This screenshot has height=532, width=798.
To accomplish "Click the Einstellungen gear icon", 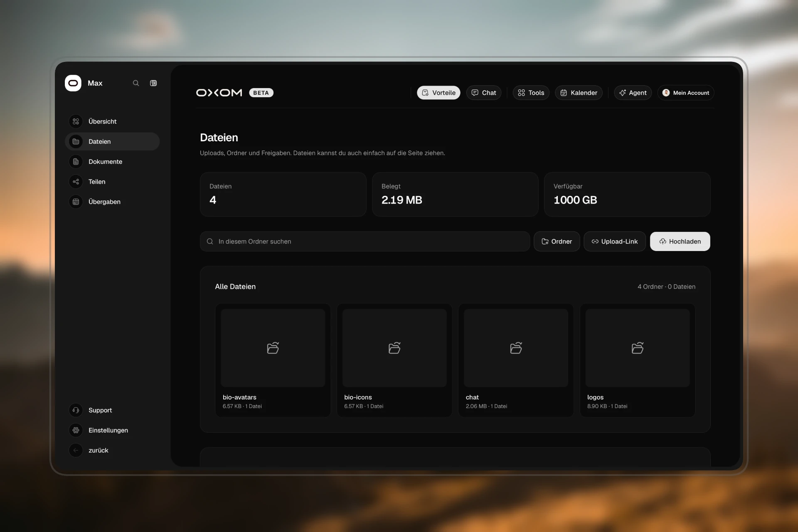I will 76,430.
